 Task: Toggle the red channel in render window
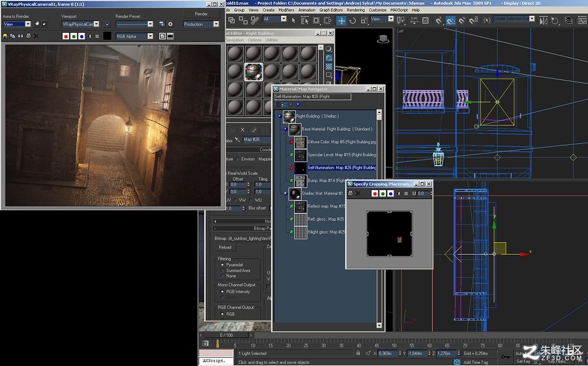pos(66,36)
